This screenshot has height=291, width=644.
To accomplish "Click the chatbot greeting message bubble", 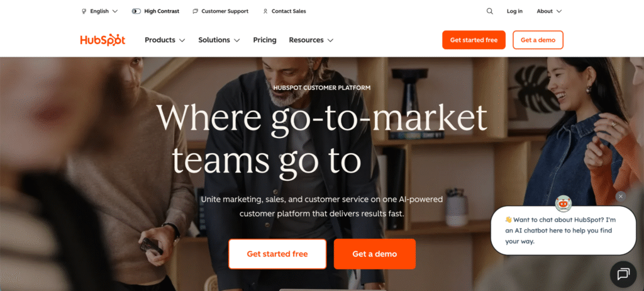I will [x=563, y=231].
